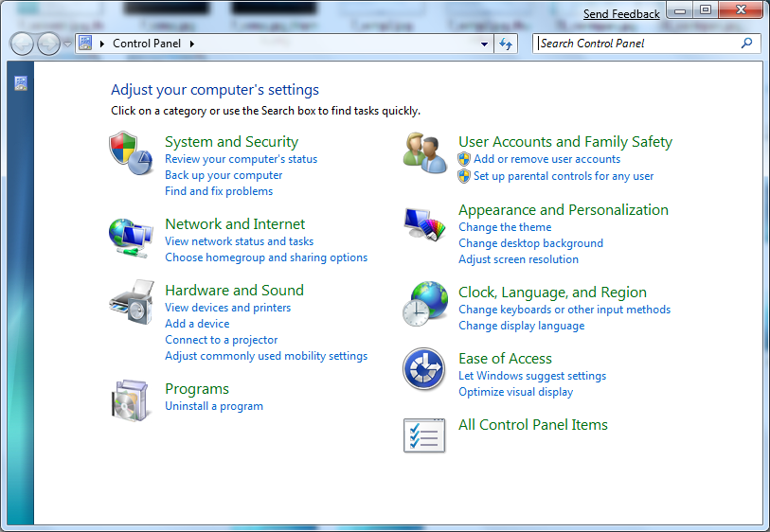Image resolution: width=770 pixels, height=532 pixels.
Task: Open All Control Panel Items heading
Action: click(x=533, y=424)
